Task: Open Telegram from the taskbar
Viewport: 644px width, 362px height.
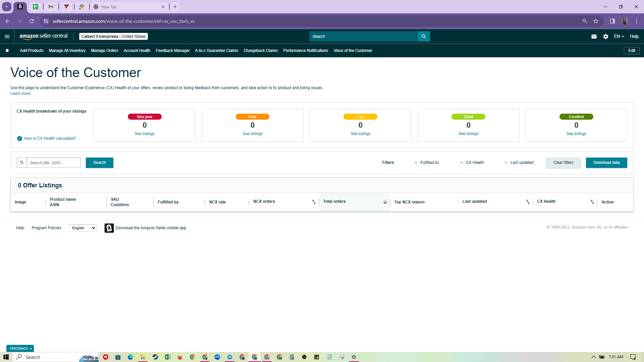Action: coord(230,357)
